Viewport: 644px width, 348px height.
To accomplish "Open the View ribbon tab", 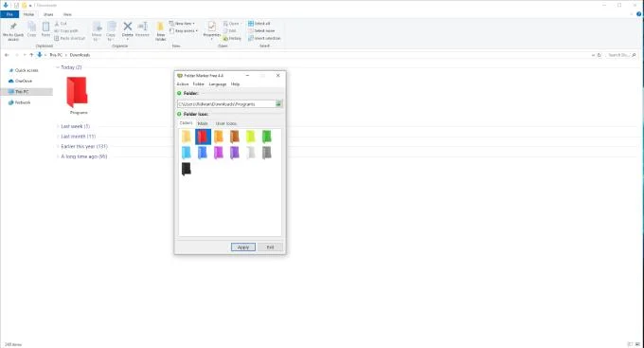I will (x=67, y=14).
